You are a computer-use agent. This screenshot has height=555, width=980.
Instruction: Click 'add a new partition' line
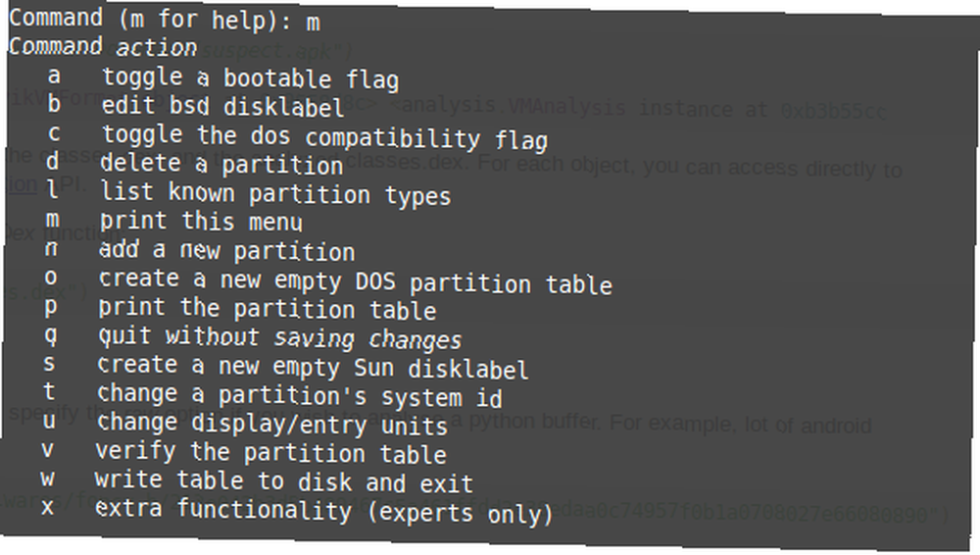point(227,250)
